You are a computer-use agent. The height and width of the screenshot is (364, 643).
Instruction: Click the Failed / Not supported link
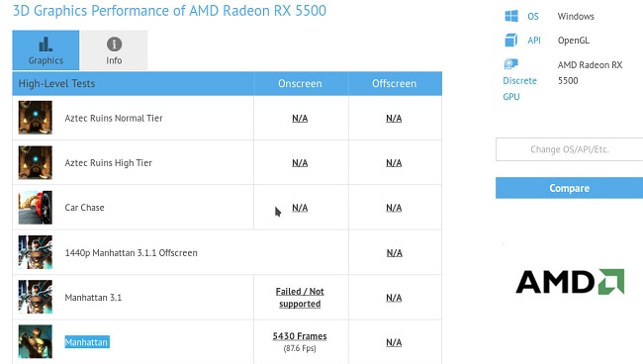point(300,298)
